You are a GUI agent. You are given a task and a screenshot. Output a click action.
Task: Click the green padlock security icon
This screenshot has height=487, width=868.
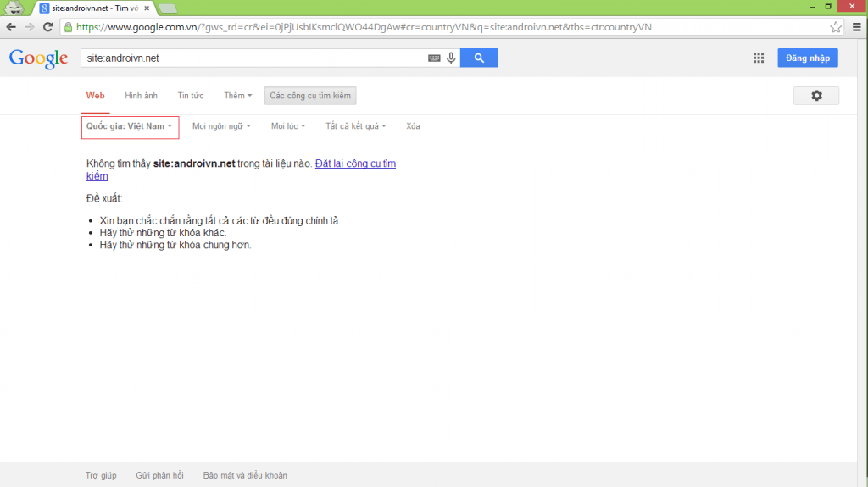68,27
